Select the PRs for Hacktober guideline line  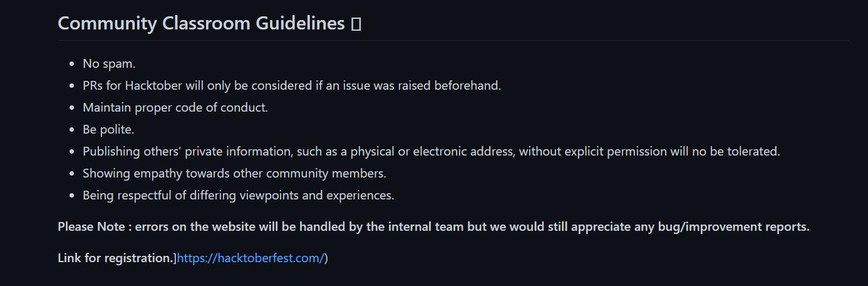292,85
